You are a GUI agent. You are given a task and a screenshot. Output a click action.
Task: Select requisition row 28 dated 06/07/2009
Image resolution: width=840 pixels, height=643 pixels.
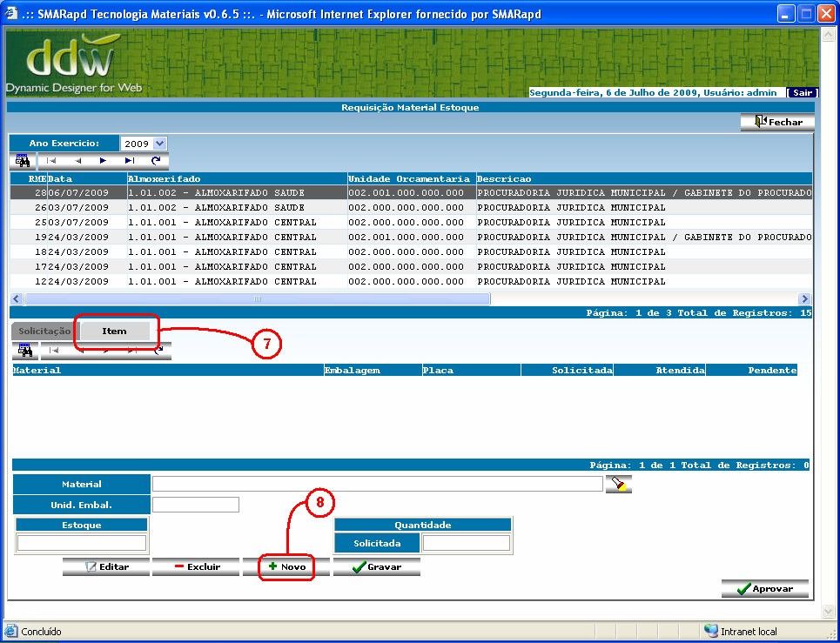[411, 193]
